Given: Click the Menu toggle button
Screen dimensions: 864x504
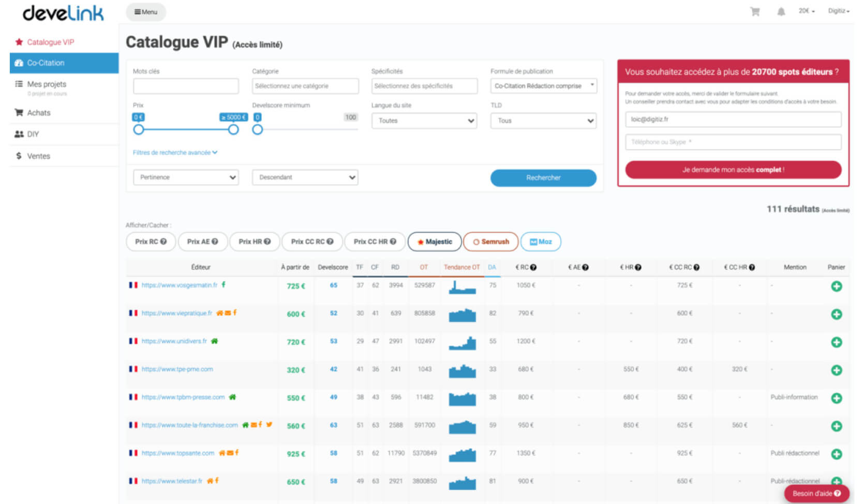Looking at the screenshot, I should click(146, 12).
